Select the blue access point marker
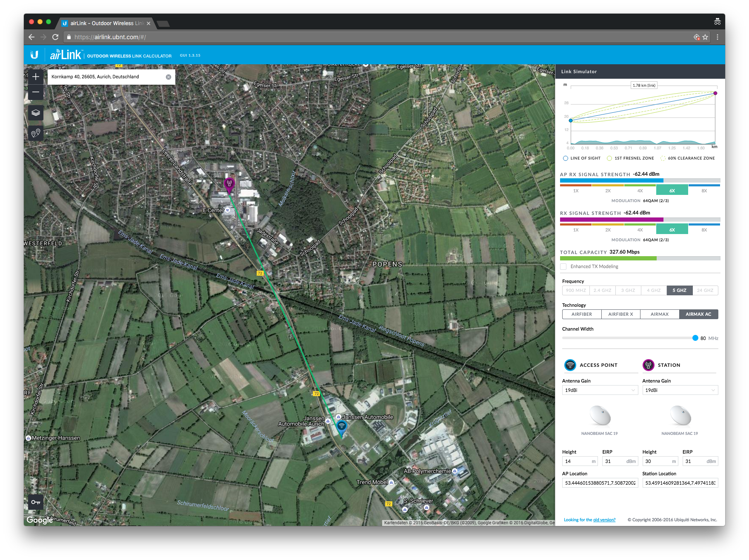The width and height of the screenshot is (749, 560). [x=341, y=426]
